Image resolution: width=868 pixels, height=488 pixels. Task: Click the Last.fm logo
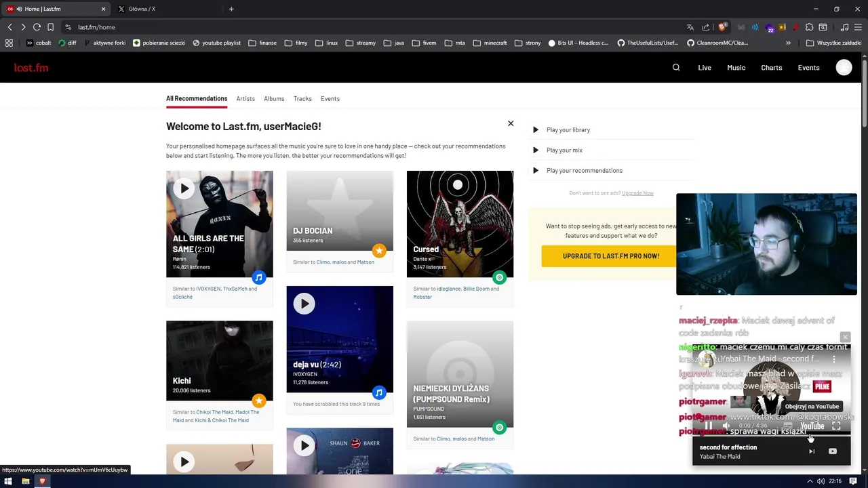(31, 68)
